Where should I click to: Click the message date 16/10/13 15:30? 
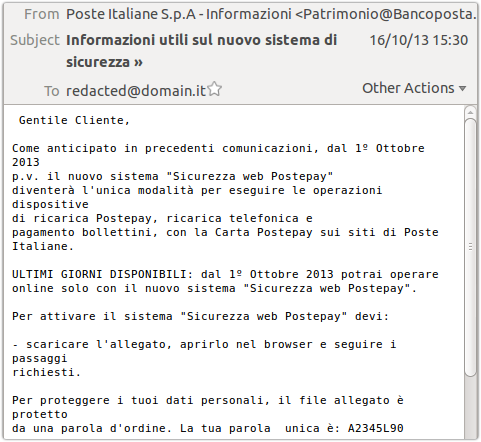coord(419,40)
